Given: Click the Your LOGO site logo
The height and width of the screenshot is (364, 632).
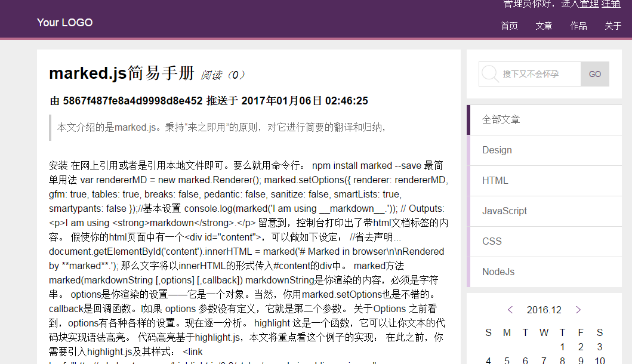Looking at the screenshot, I should (64, 23).
